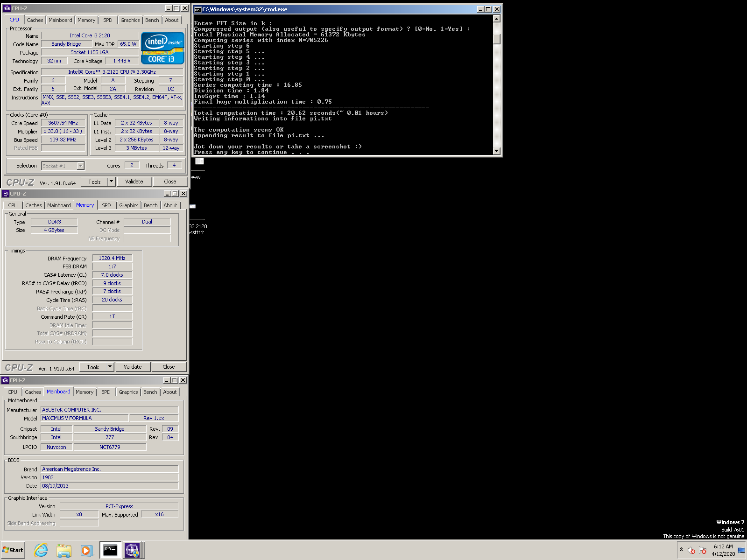Click Validate in Memory CPU-Z window
Screen dimensions: 747x560
click(x=133, y=367)
